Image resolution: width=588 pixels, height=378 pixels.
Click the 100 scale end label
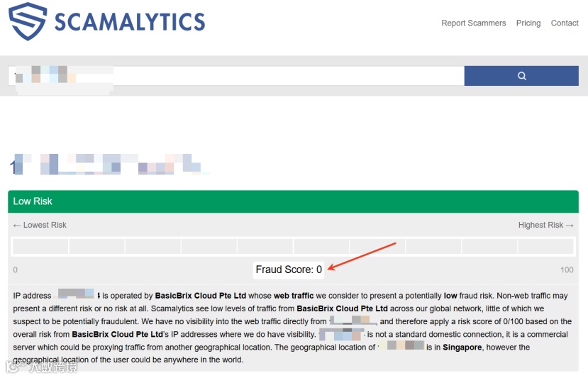click(567, 269)
